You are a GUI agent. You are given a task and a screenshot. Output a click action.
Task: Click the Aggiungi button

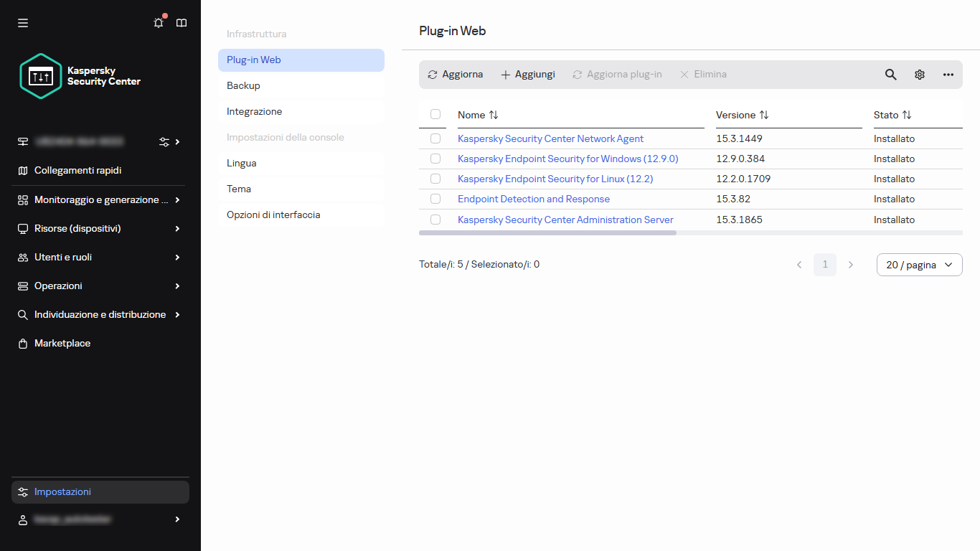[527, 74]
